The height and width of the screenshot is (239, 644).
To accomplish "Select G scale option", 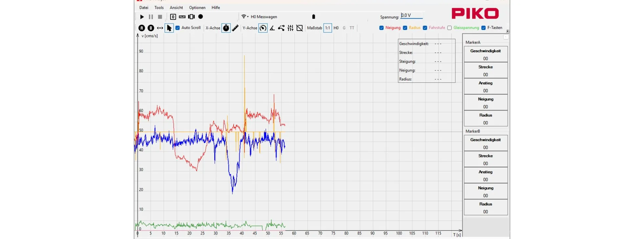I will [x=344, y=28].
